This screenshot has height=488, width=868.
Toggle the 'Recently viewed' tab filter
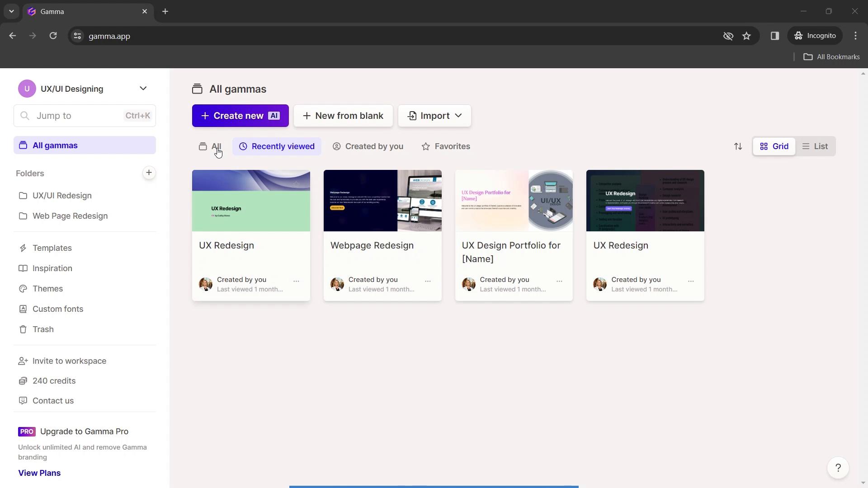[x=277, y=146]
